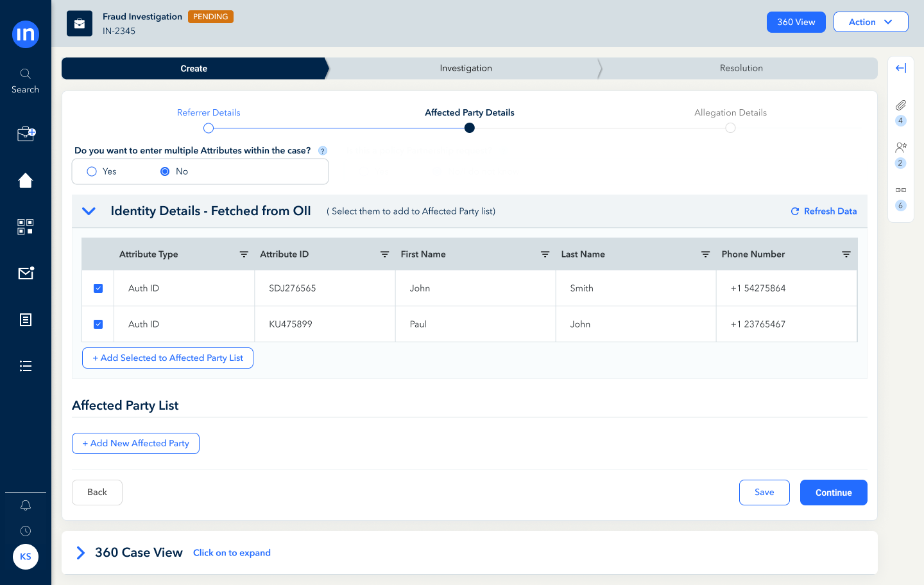The height and width of the screenshot is (585, 924).
Task: Click the Search icon in sidebar
Action: point(26,74)
